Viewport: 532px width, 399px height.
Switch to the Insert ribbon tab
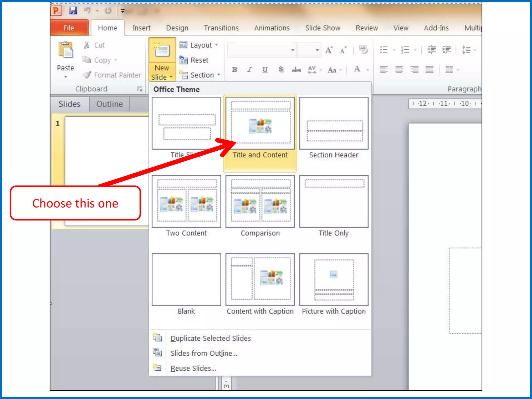click(x=141, y=28)
